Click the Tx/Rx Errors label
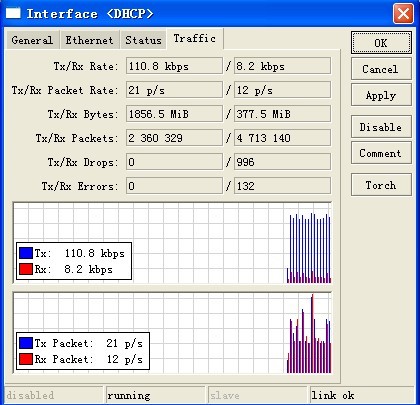The image size is (420, 405). (x=80, y=186)
